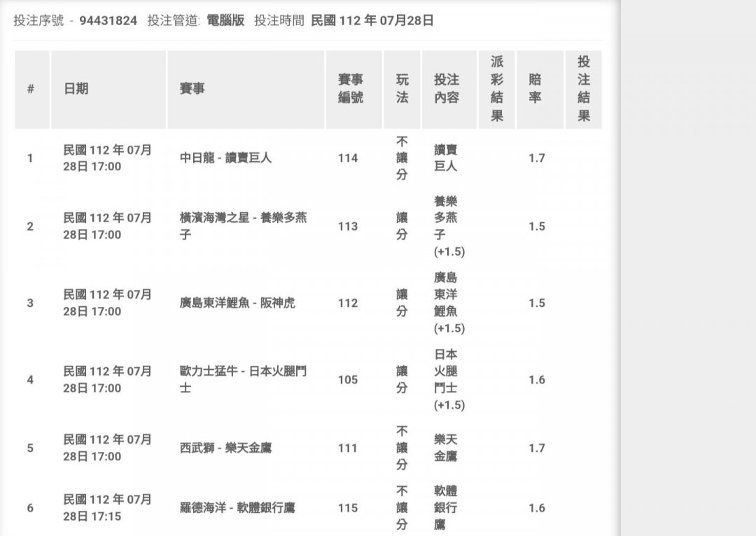Click the date in row 1 (中日龍 match)

point(108,158)
